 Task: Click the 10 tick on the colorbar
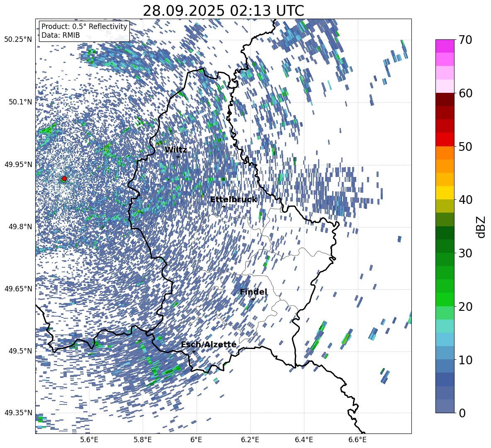pyautogui.click(x=465, y=360)
